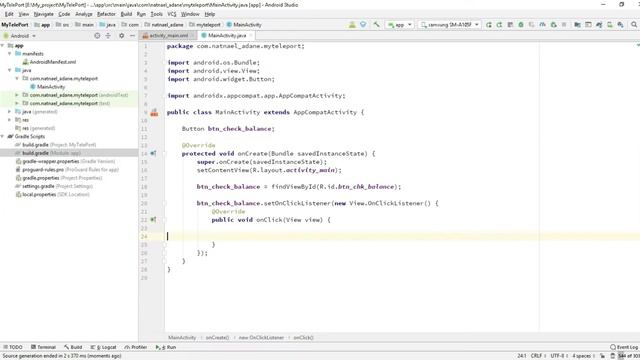
Task: Open the Terminal tool window
Action: (43, 347)
